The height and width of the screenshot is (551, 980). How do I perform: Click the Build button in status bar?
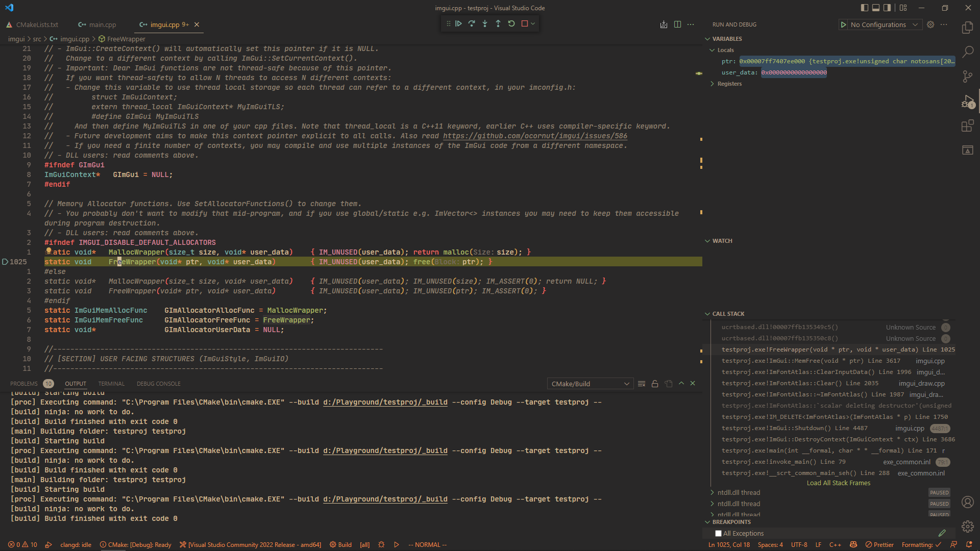point(340,545)
